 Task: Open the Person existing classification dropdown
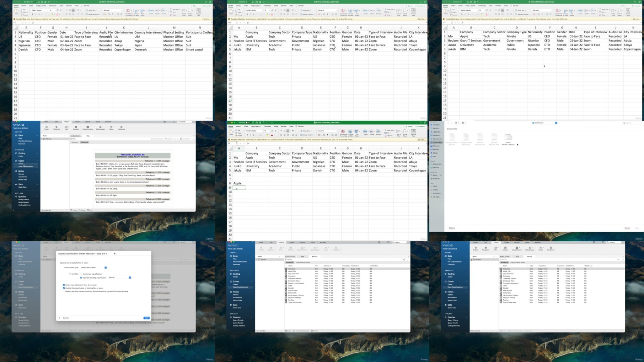pyautogui.click(x=130, y=277)
